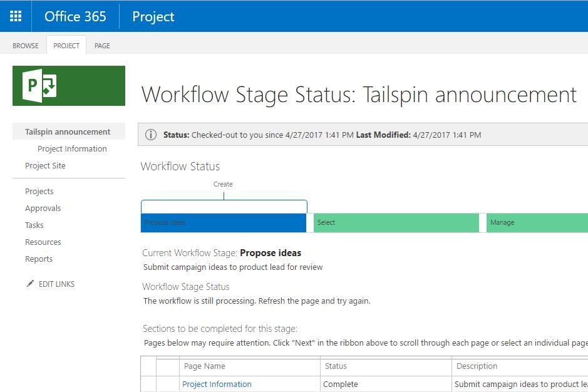Click EDIT LINKS in the sidebar
588x392 pixels.
56,284
